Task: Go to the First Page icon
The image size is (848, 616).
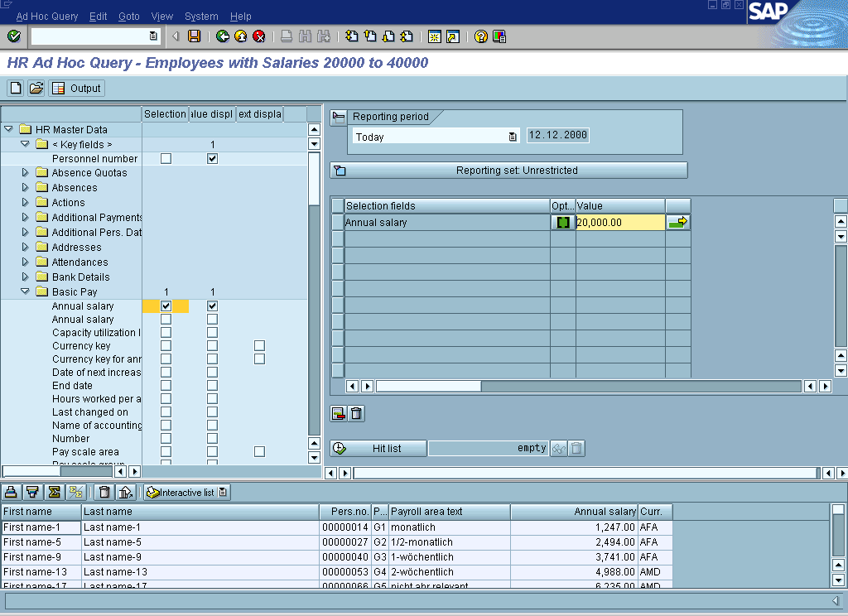Action: [x=351, y=36]
